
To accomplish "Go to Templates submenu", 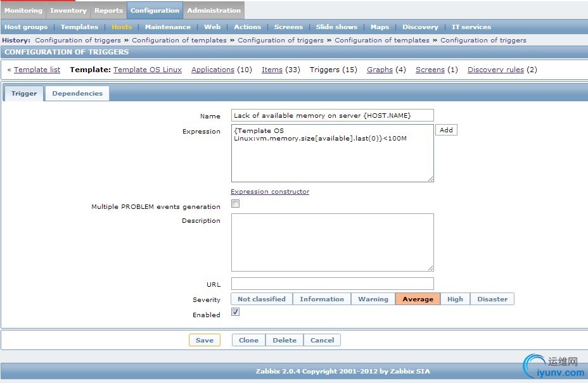I will (79, 27).
